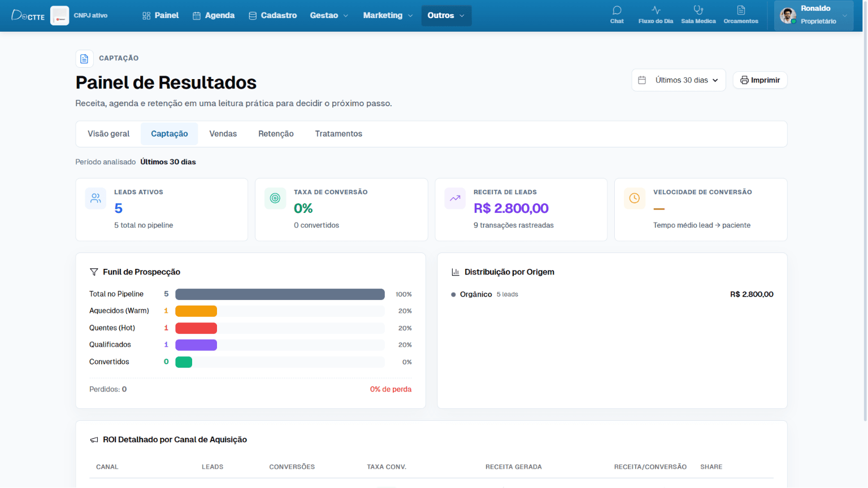Switch to the Retenção tab
Image resolution: width=868 pixels, height=488 pixels.
click(x=276, y=134)
